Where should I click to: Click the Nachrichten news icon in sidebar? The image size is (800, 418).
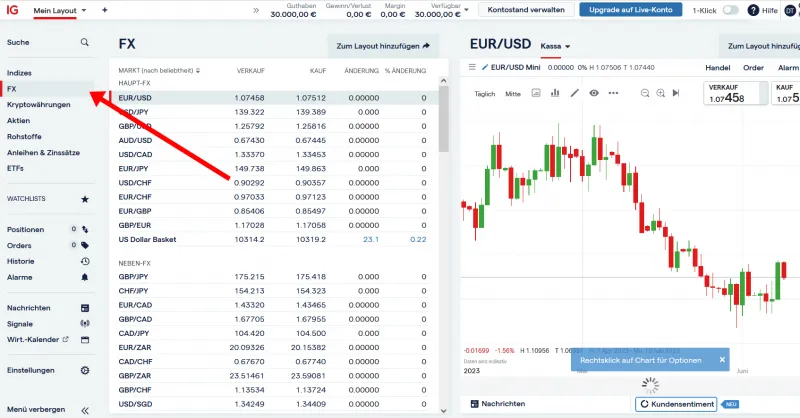(x=85, y=308)
